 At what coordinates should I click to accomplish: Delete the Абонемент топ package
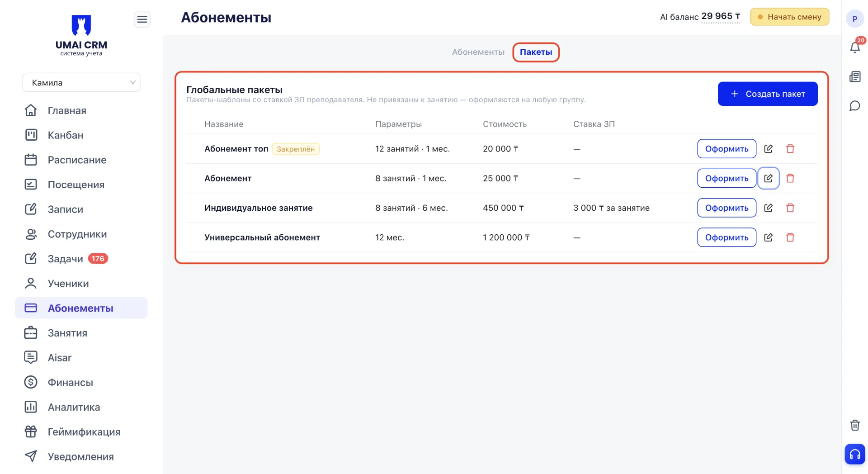coord(790,149)
